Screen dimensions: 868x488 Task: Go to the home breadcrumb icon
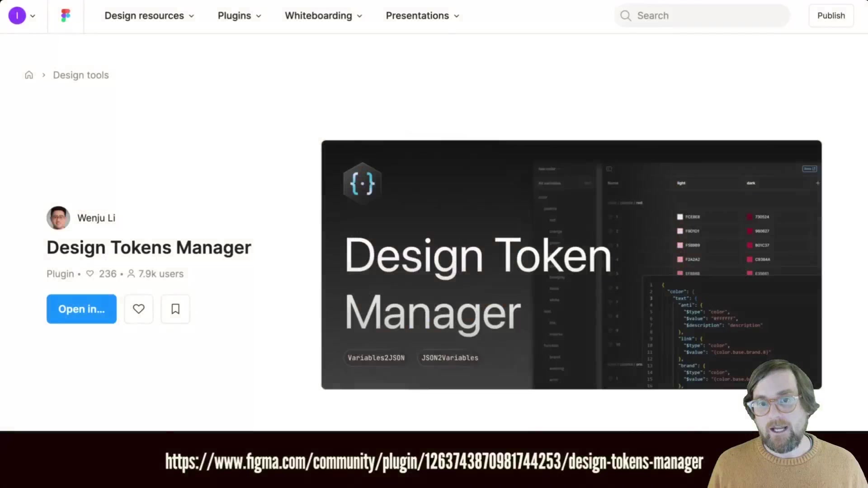click(x=29, y=75)
